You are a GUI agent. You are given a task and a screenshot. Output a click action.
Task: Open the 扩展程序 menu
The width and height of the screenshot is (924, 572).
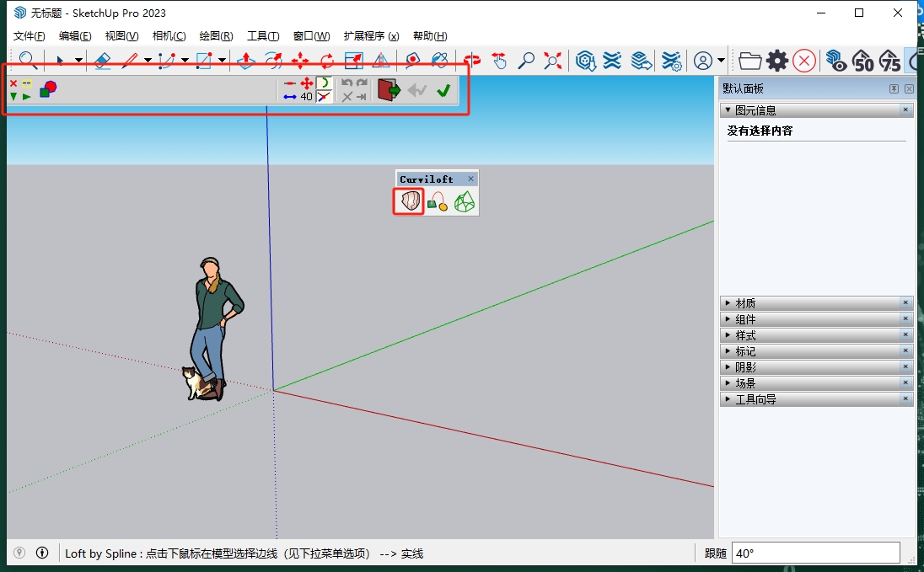click(371, 36)
